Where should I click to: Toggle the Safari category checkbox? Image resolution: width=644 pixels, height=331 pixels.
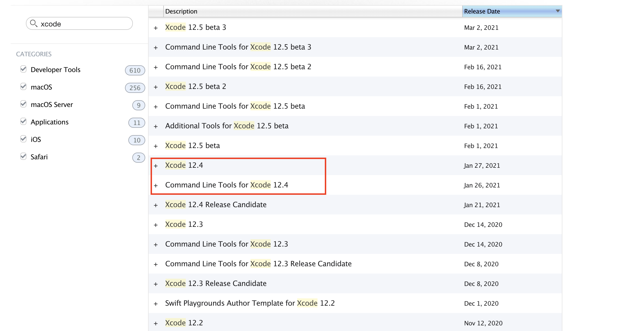point(23,156)
